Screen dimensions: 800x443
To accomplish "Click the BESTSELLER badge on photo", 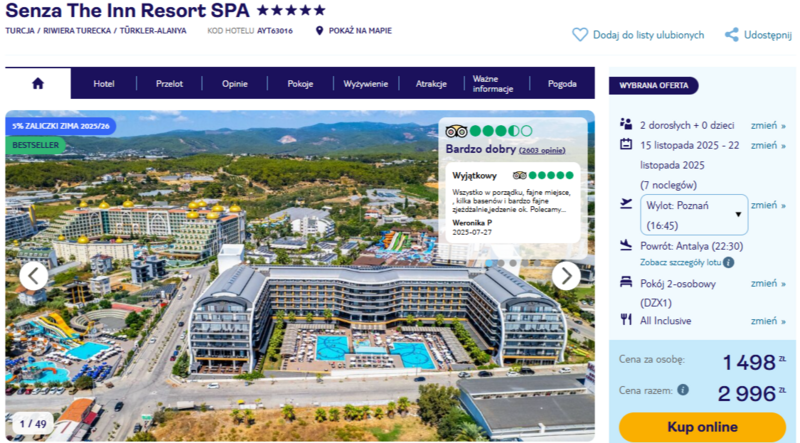I will 35,145.
